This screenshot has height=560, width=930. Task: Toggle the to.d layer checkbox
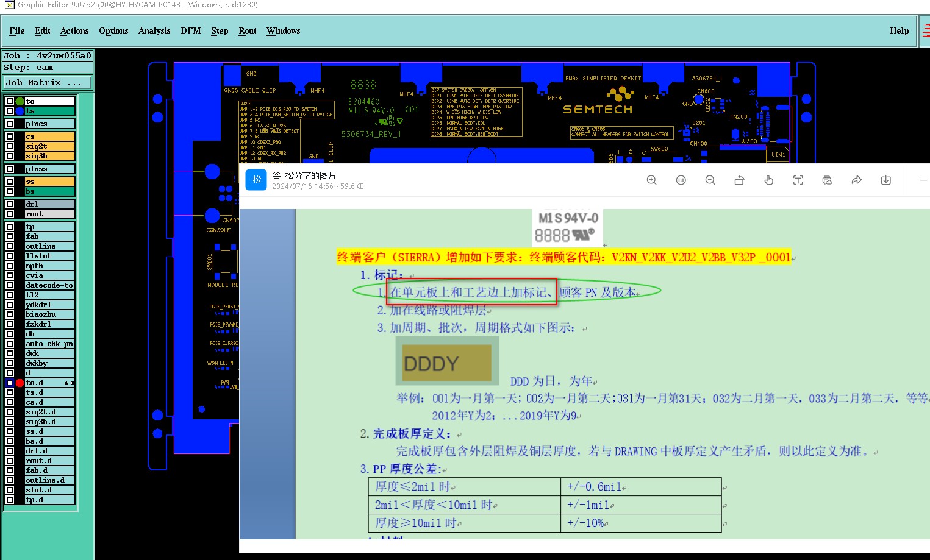[x=10, y=383]
